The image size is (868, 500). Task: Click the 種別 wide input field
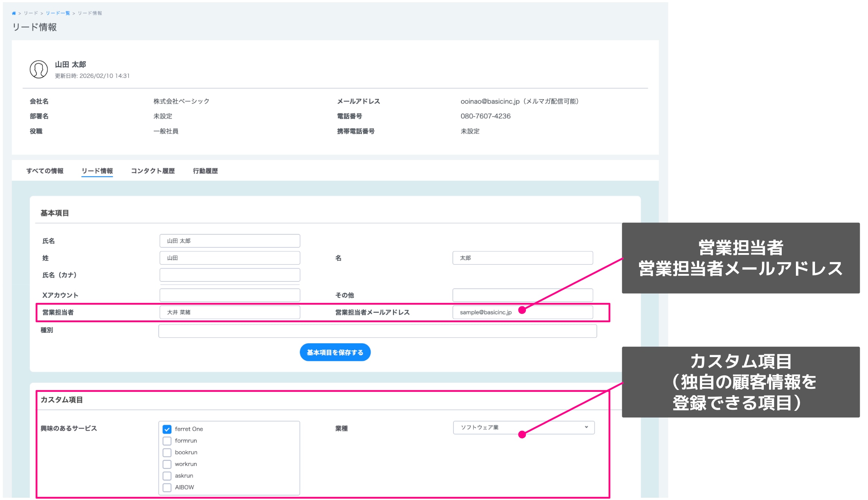[x=377, y=331]
